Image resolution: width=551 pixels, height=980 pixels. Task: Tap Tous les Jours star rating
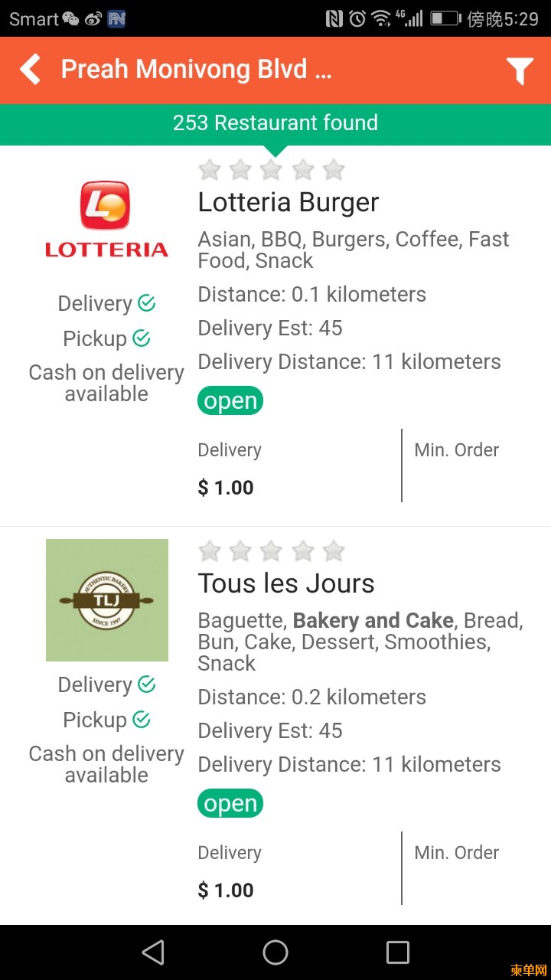tap(272, 550)
